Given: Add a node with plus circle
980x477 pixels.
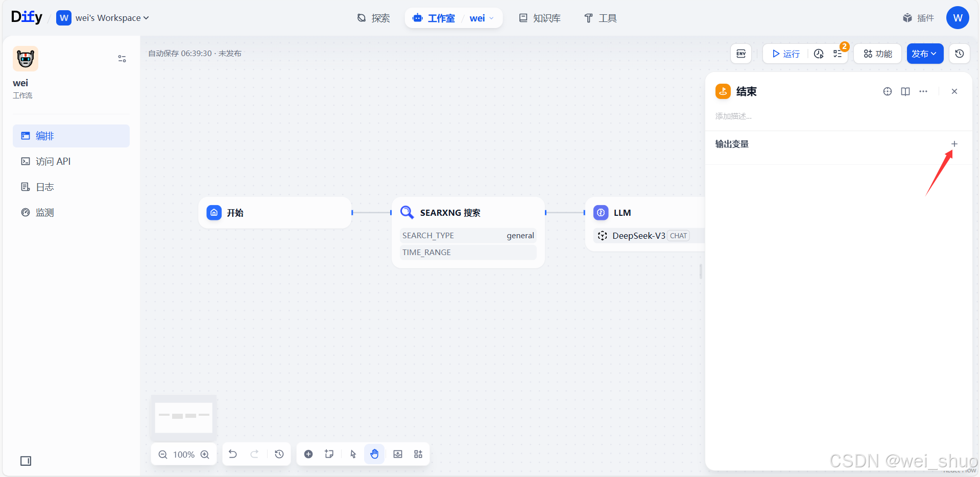Looking at the screenshot, I should tap(308, 454).
